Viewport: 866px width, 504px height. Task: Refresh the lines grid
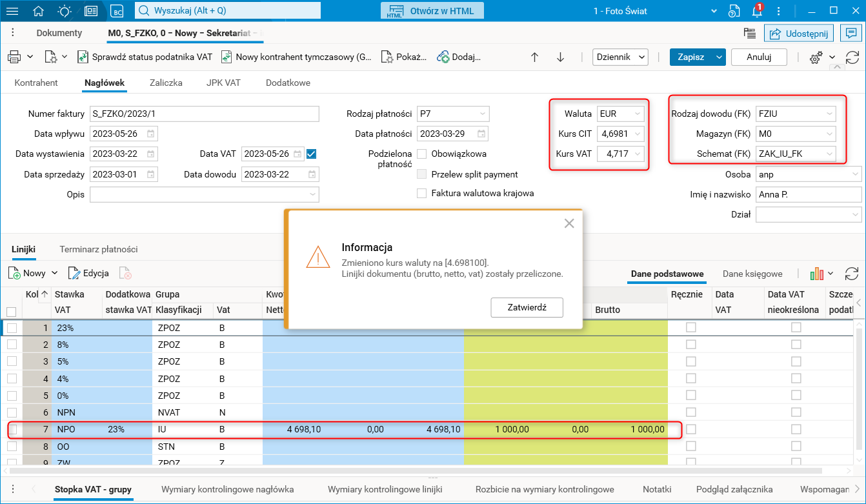(852, 274)
